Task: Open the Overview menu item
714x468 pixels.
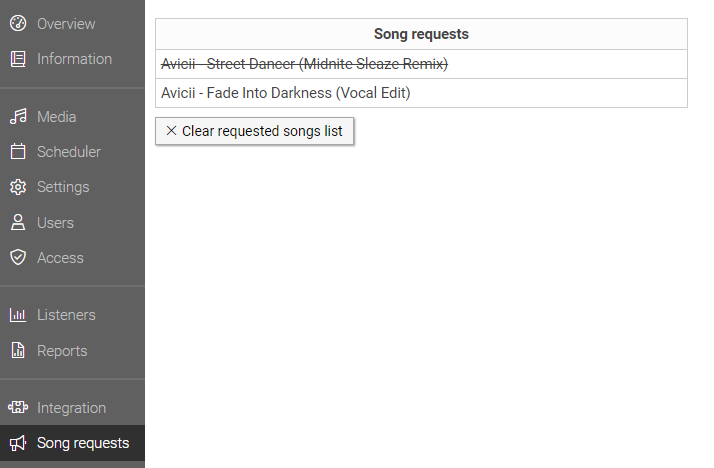Action: [x=66, y=24]
